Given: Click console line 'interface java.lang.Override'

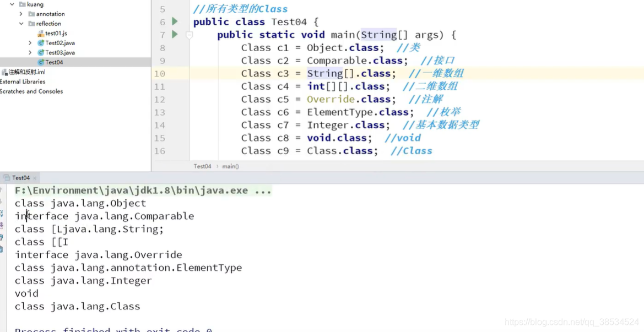Looking at the screenshot, I should coord(99,255).
